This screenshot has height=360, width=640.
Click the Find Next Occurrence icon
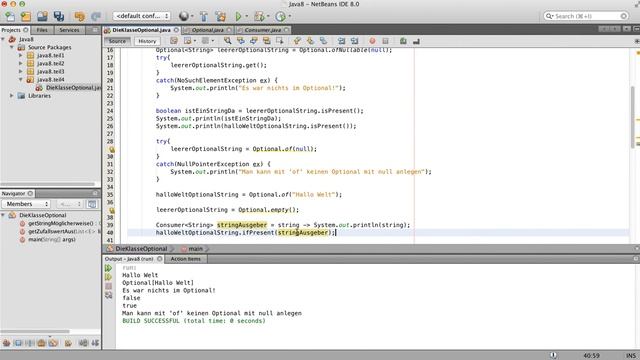(x=254, y=41)
